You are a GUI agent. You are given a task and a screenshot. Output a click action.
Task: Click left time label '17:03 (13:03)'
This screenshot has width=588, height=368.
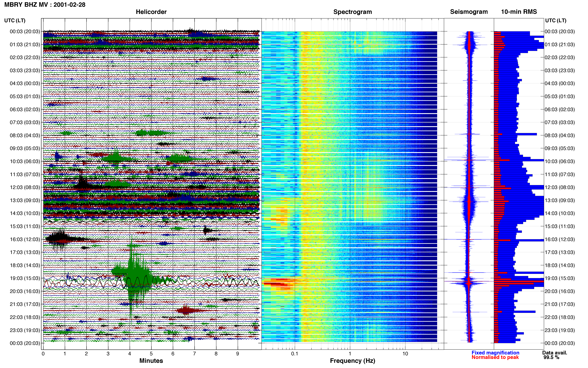[x=25, y=252]
